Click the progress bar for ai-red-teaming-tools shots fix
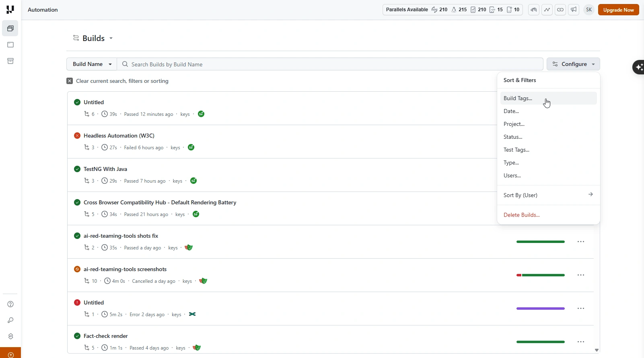 [x=541, y=242]
